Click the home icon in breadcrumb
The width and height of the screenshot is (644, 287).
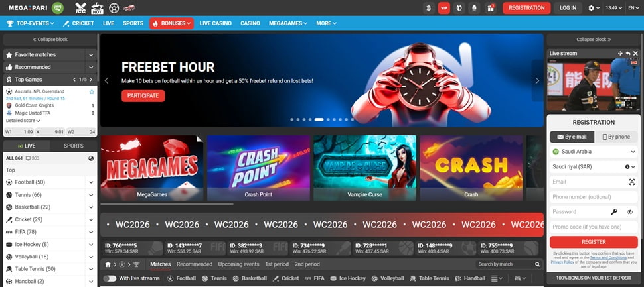click(108, 265)
